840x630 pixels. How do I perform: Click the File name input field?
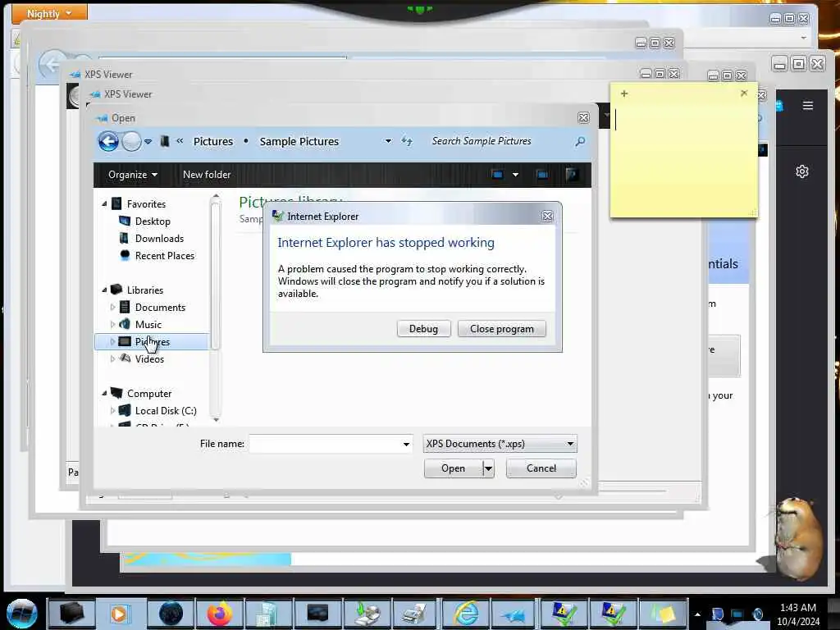tap(325, 444)
